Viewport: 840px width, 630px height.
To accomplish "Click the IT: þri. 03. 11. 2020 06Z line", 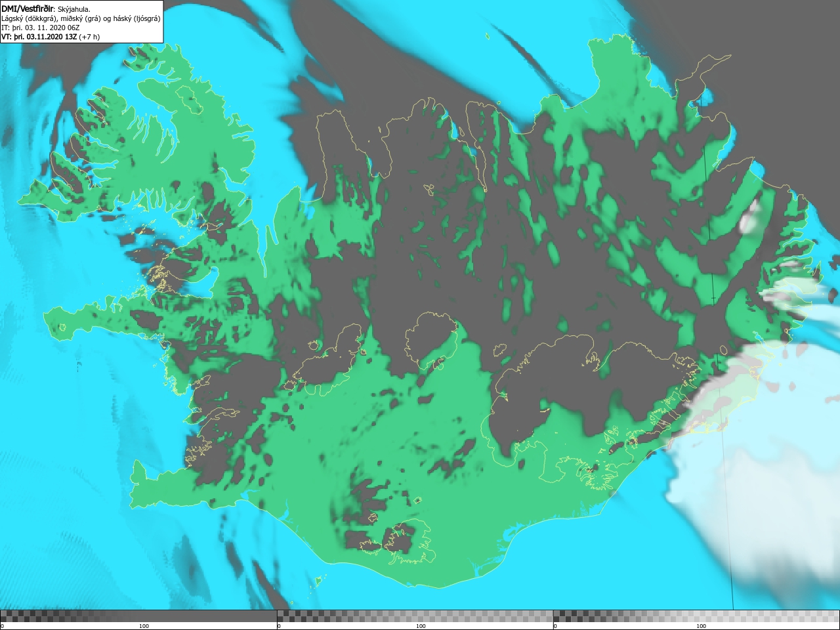I will pos(41,28).
